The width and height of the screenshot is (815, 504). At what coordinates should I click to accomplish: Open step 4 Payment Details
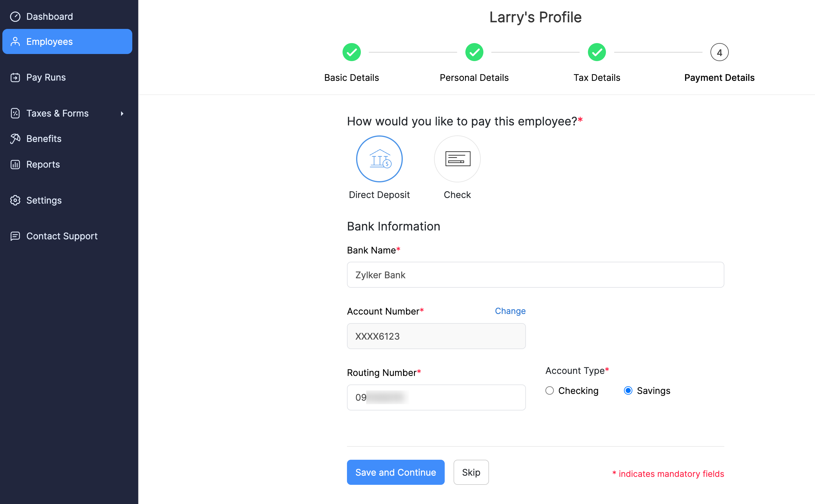[x=719, y=52]
